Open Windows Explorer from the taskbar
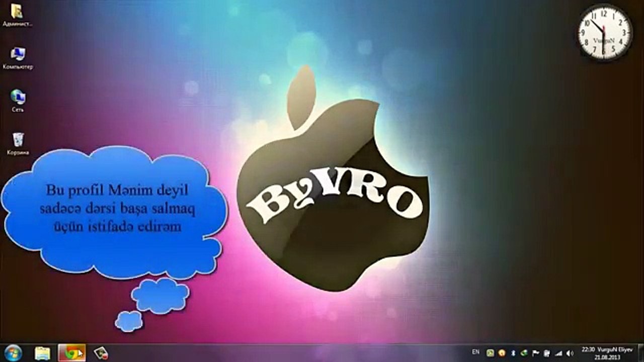 coord(42,353)
